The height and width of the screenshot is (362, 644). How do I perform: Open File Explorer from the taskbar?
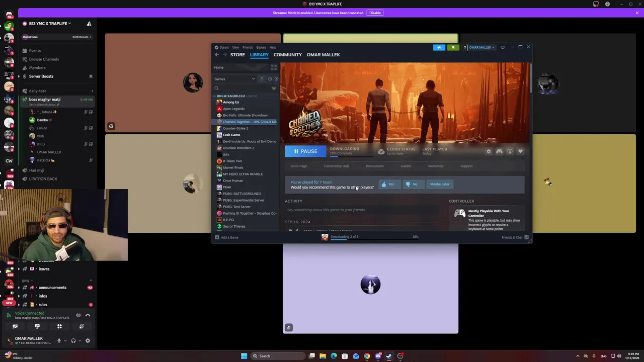click(323, 356)
